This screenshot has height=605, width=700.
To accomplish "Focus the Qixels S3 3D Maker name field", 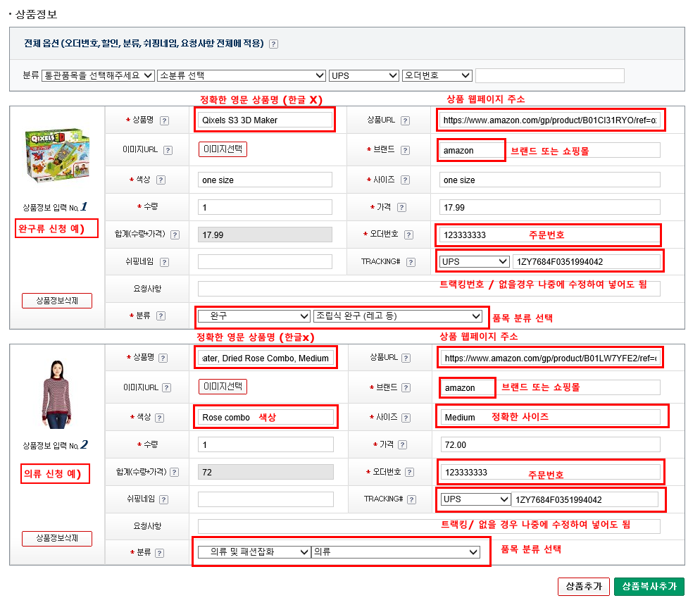I will click(265, 120).
